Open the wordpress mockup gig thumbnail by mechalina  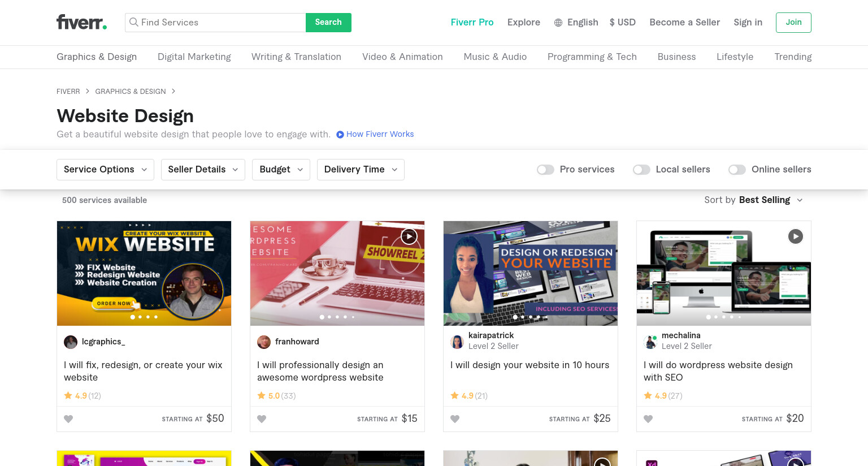[724, 273]
